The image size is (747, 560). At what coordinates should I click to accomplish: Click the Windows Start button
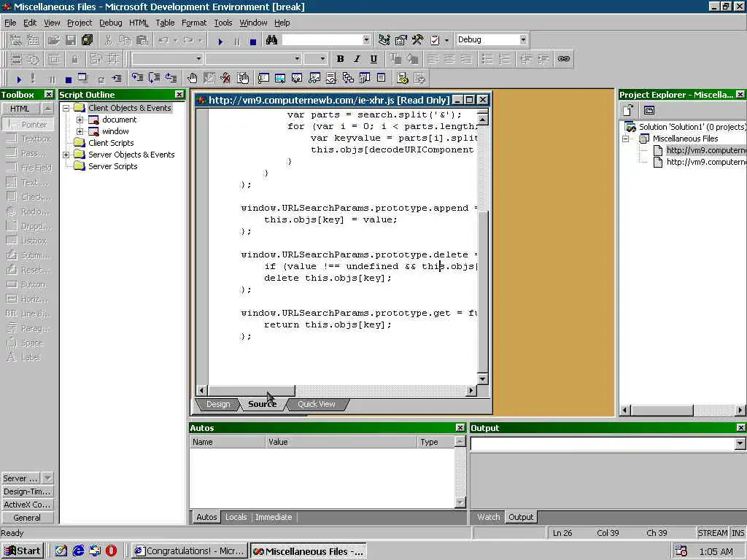click(x=23, y=551)
